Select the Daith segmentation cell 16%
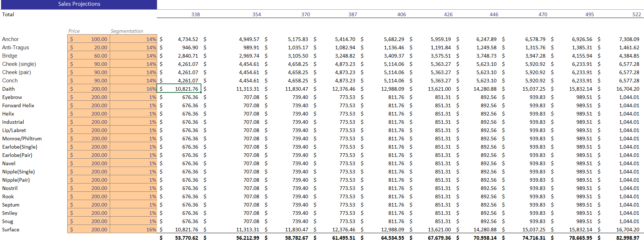 [133, 89]
